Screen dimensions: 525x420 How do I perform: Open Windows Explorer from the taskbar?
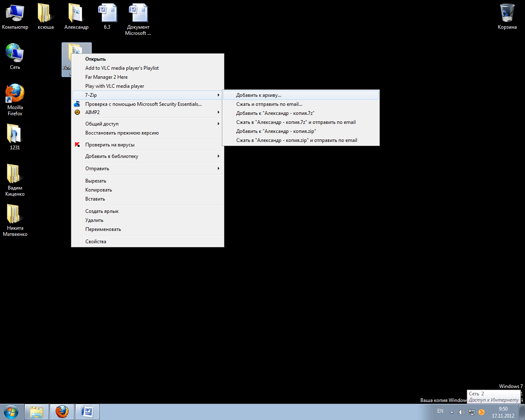tap(37, 412)
